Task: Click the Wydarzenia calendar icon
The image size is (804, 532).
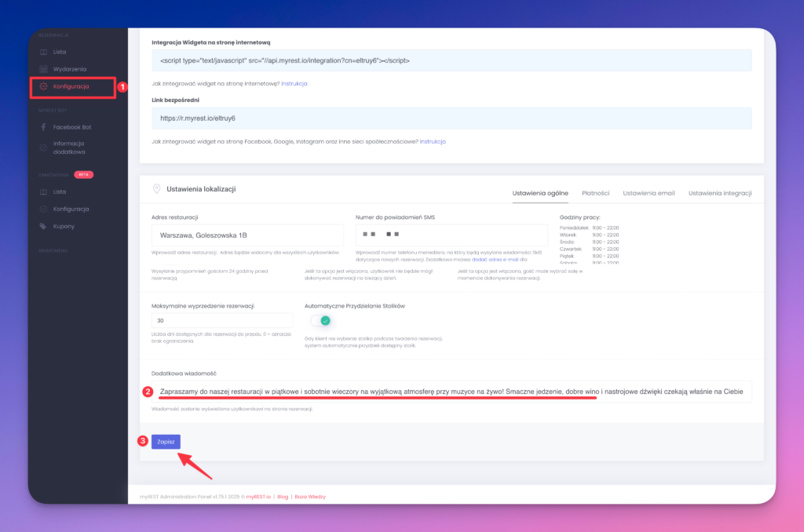Action: [44, 69]
